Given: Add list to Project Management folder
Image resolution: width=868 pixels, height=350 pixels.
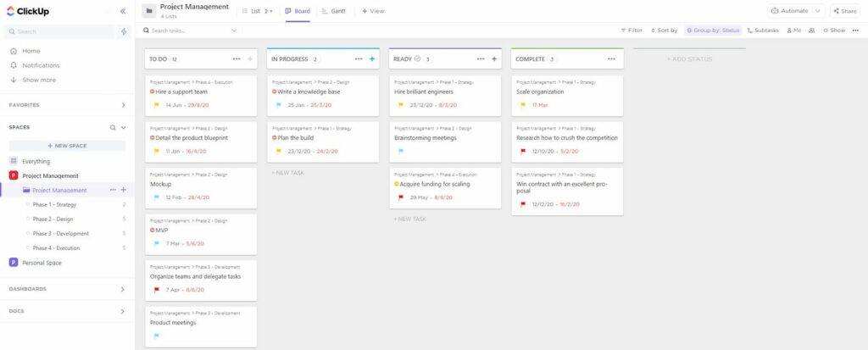Looking at the screenshot, I should pyautogui.click(x=124, y=190).
